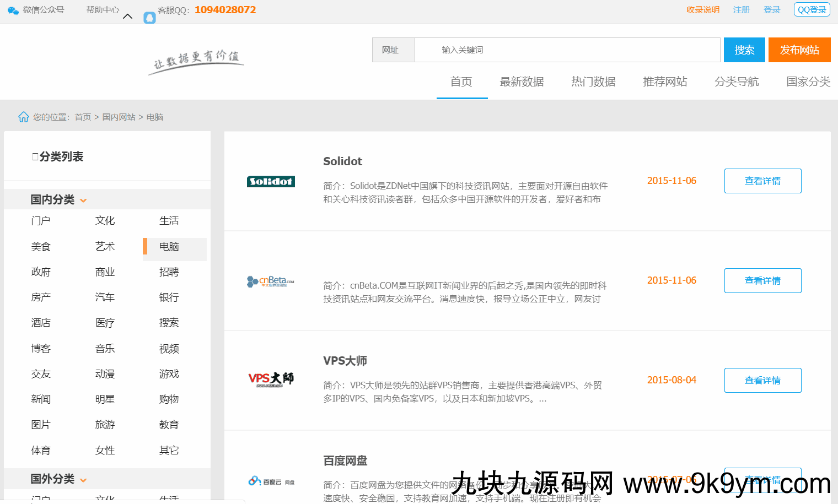View details for Solidot via 查看详情
Image resolution: width=838 pixels, height=504 pixels.
(762, 181)
